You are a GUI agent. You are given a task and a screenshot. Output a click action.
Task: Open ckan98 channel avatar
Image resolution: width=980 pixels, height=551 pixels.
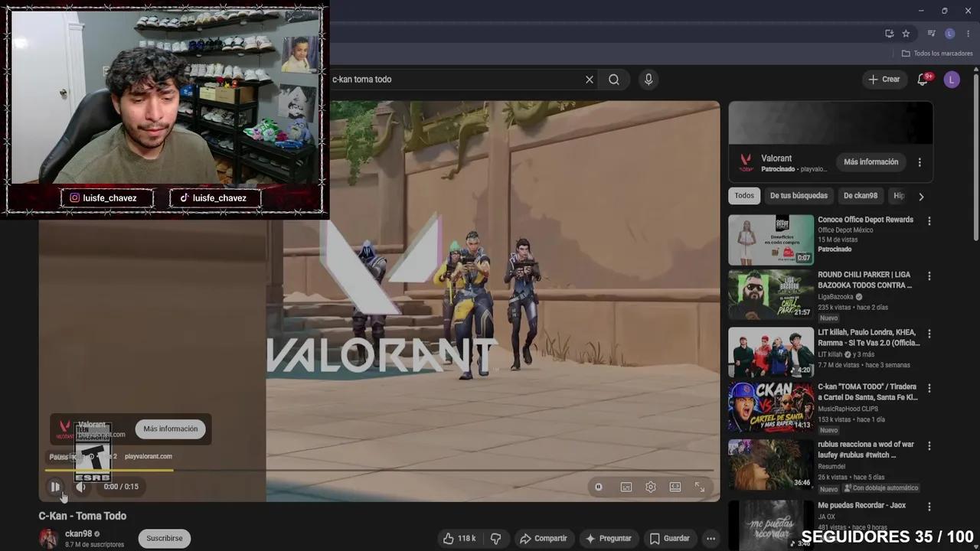tap(49, 539)
